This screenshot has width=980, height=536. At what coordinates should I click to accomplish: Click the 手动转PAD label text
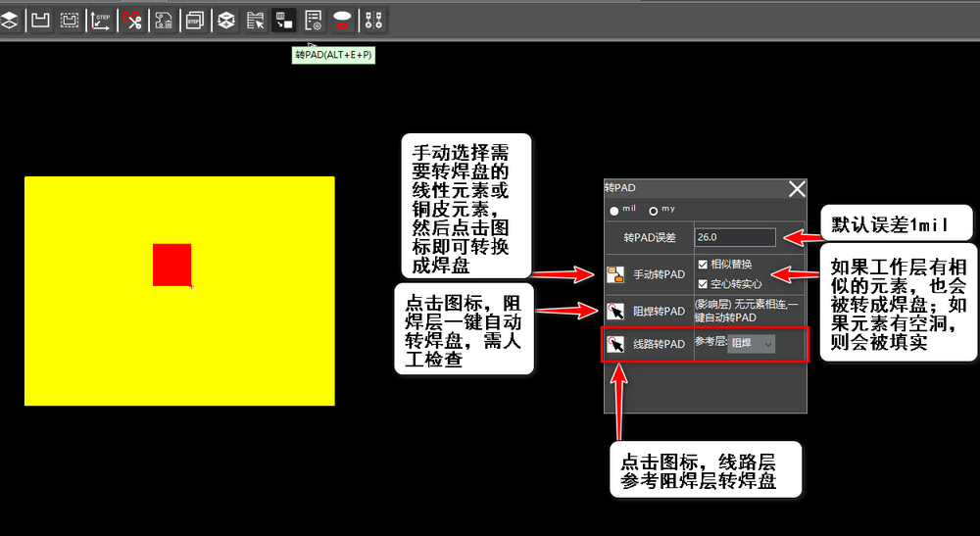click(x=659, y=274)
